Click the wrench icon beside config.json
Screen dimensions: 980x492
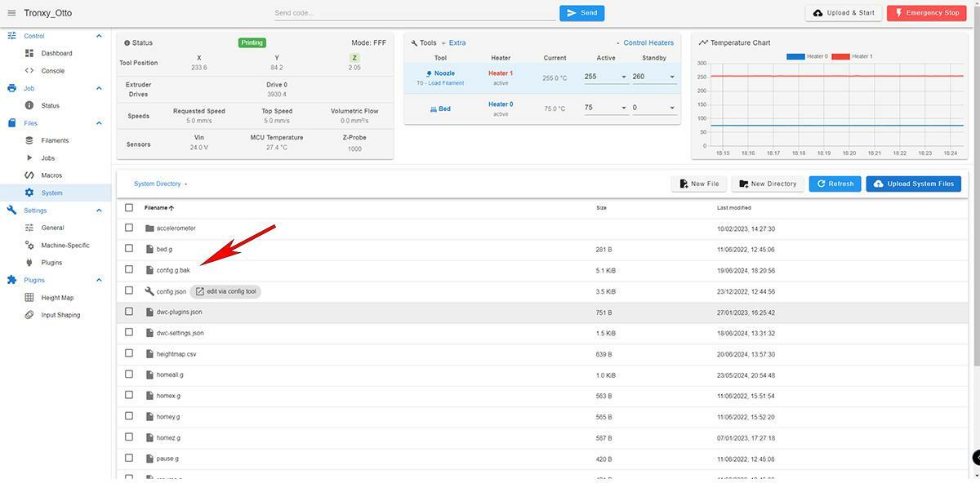point(149,291)
